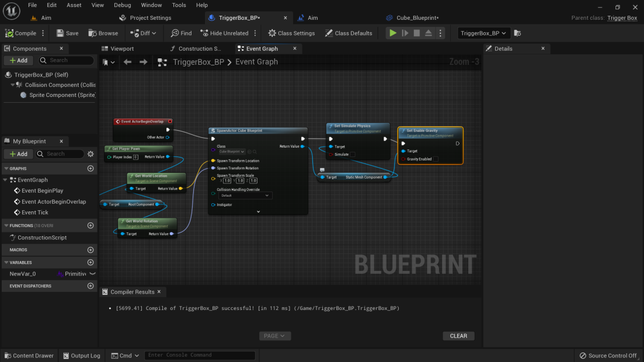The width and height of the screenshot is (644, 362).
Task: Open Hide Unrelated options dots
Action: [255, 33]
